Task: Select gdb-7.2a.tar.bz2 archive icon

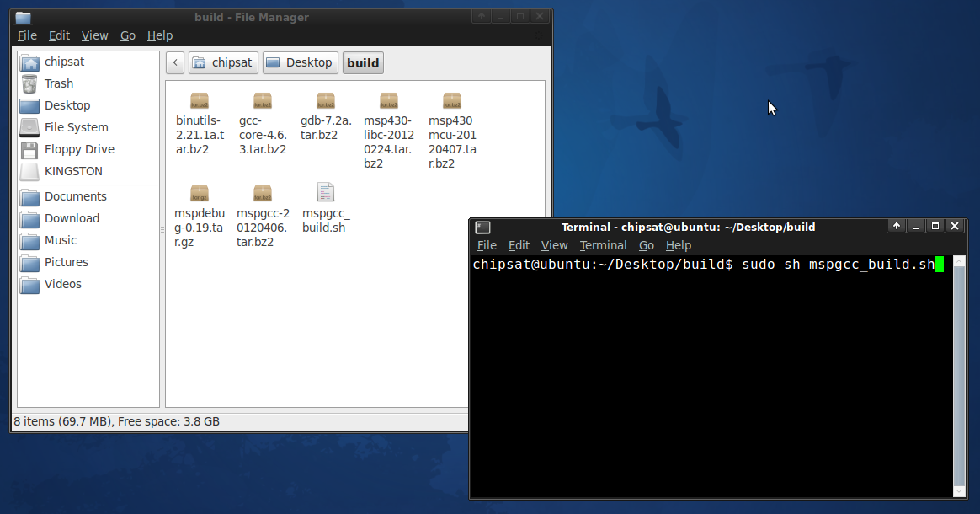Action: click(x=326, y=100)
